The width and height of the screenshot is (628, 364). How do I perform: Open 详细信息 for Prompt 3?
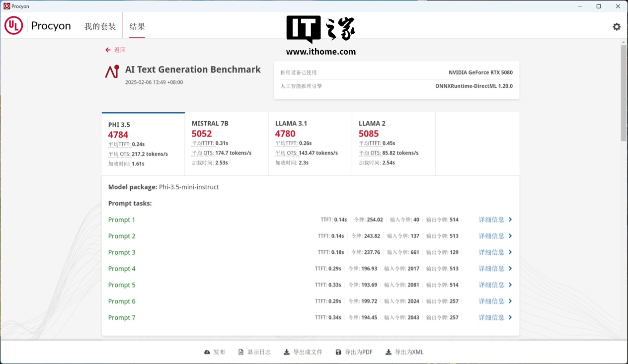[x=491, y=252]
